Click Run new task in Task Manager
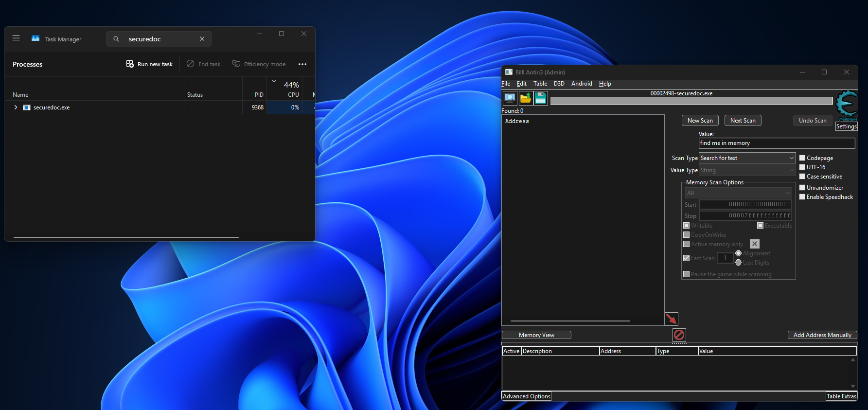Image resolution: width=868 pixels, height=410 pixels. pyautogui.click(x=149, y=64)
